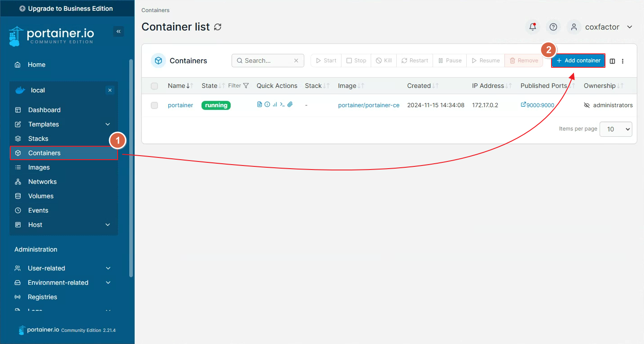Open Containers in the sidebar
Image resolution: width=644 pixels, height=344 pixels.
pyautogui.click(x=63, y=153)
